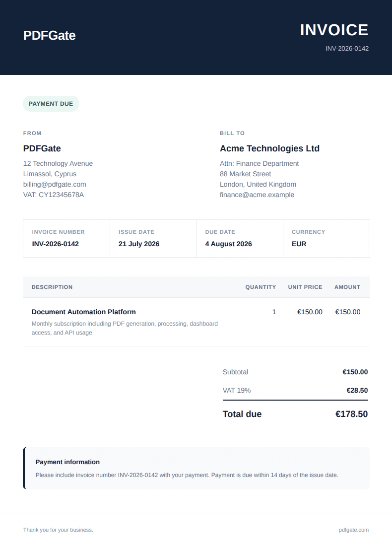Select 'Acme Technologies Ltd' name
The width and height of the screenshot is (392, 553).
tap(269, 148)
